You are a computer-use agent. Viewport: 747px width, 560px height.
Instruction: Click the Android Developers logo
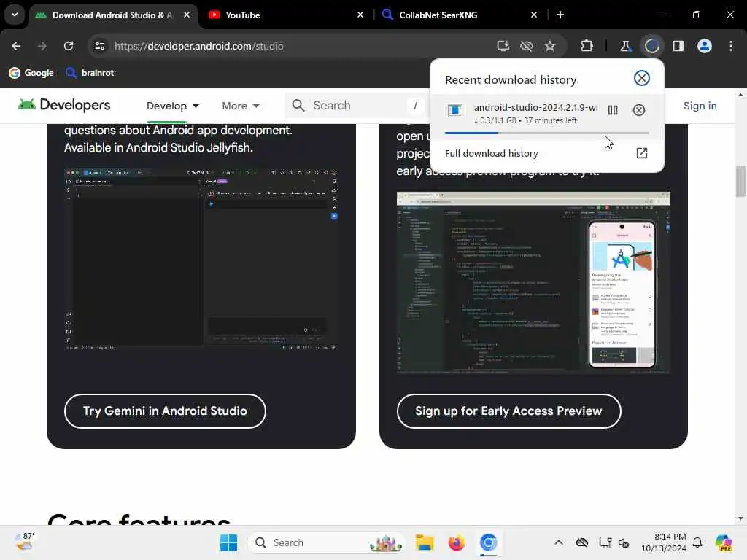pyautogui.click(x=64, y=105)
